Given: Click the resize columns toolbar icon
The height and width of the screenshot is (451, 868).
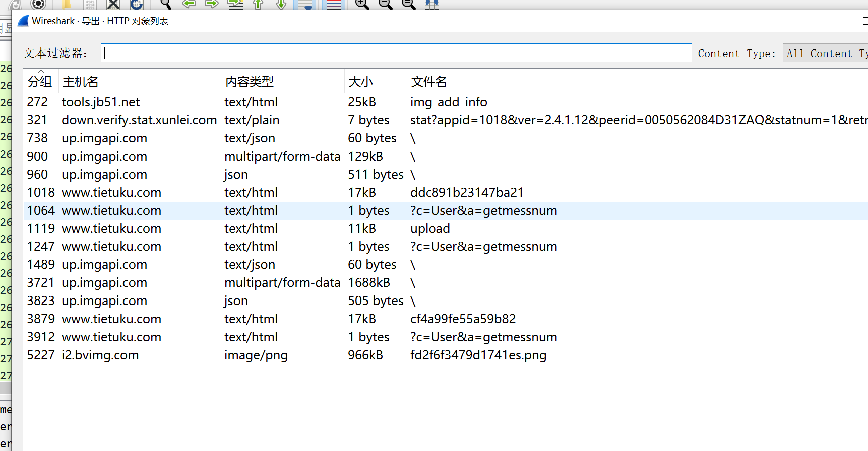Looking at the screenshot, I should pos(432,4).
